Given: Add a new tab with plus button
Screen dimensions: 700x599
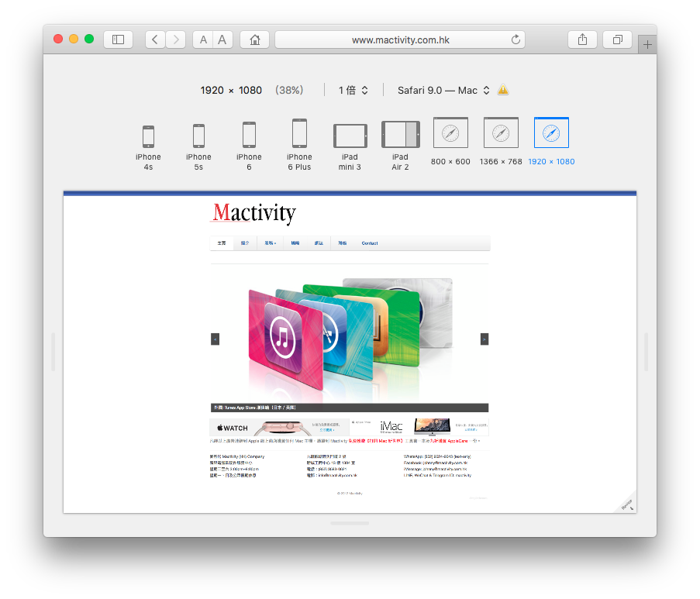Looking at the screenshot, I should tap(647, 45).
